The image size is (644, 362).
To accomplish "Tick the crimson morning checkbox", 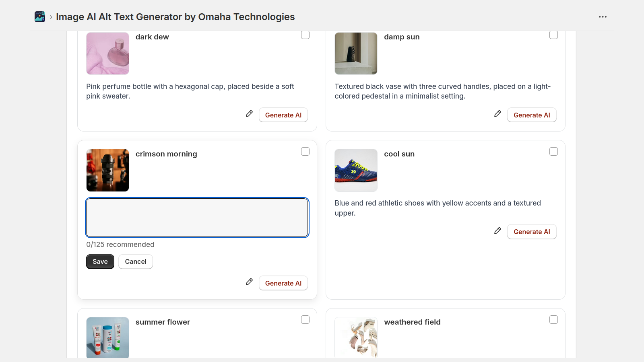I will 305,152.
